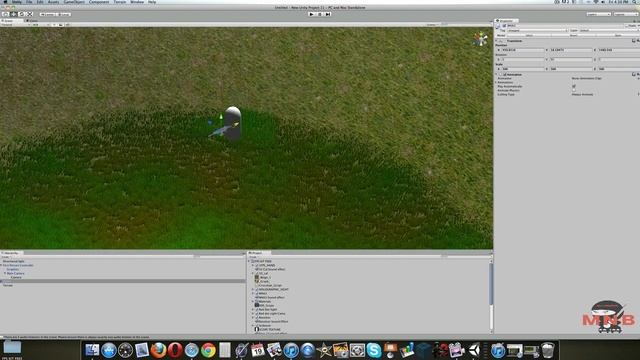640x360 pixels.
Task: Open the Trash in the Dock
Action: click(x=547, y=350)
